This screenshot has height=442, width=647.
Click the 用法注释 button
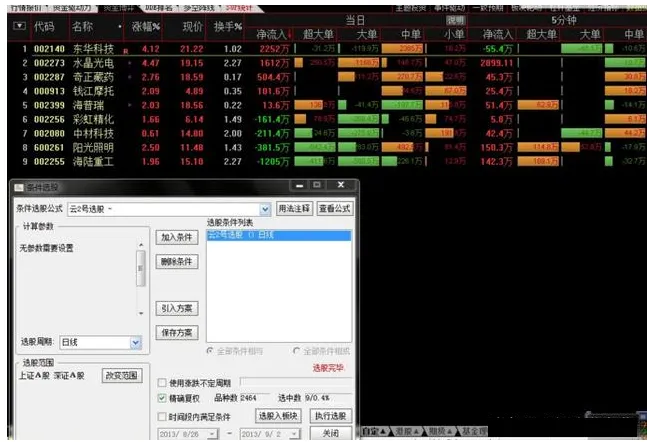(294, 208)
